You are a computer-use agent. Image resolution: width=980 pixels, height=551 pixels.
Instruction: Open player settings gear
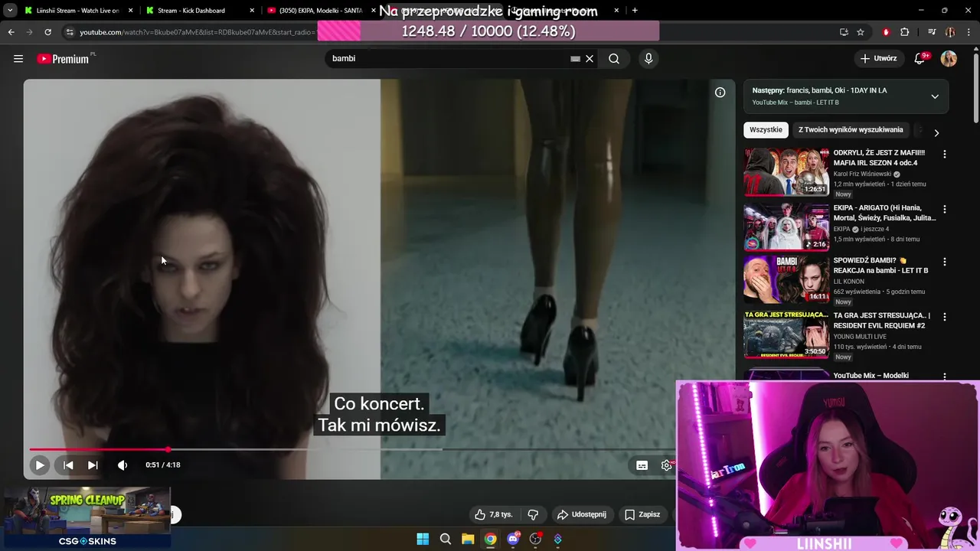click(667, 465)
